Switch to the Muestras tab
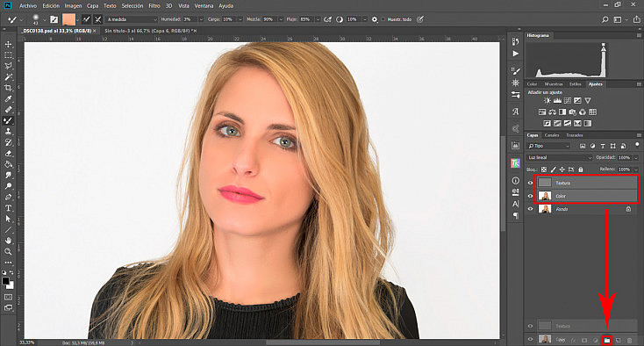This screenshot has height=346, width=644. click(x=554, y=83)
